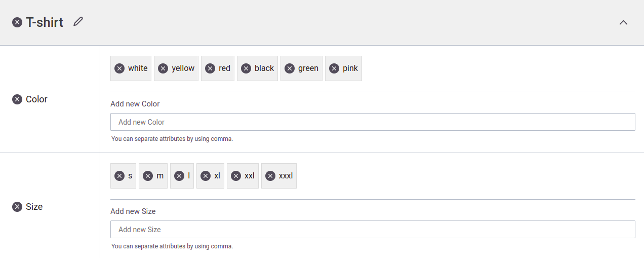This screenshot has height=258, width=644.
Task: Delete the s size tag
Action: [119, 176]
